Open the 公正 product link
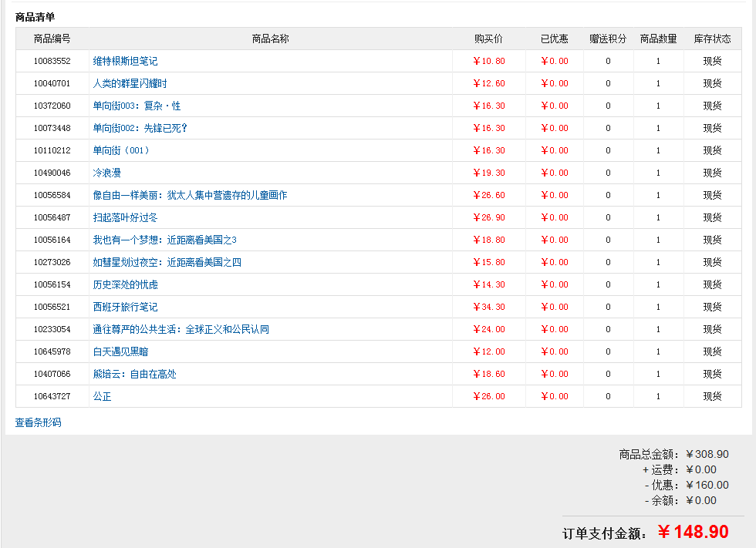This screenshot has height=548, width=756. point(102,396)
